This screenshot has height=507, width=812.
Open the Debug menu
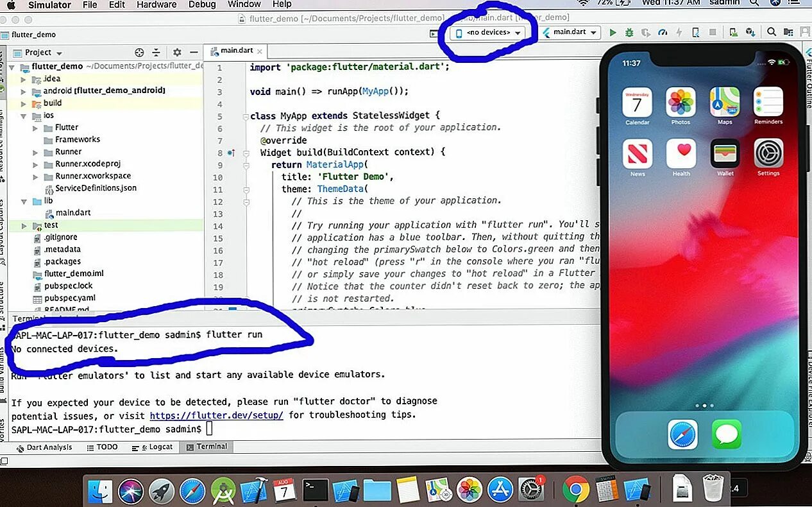pos(202,4)
